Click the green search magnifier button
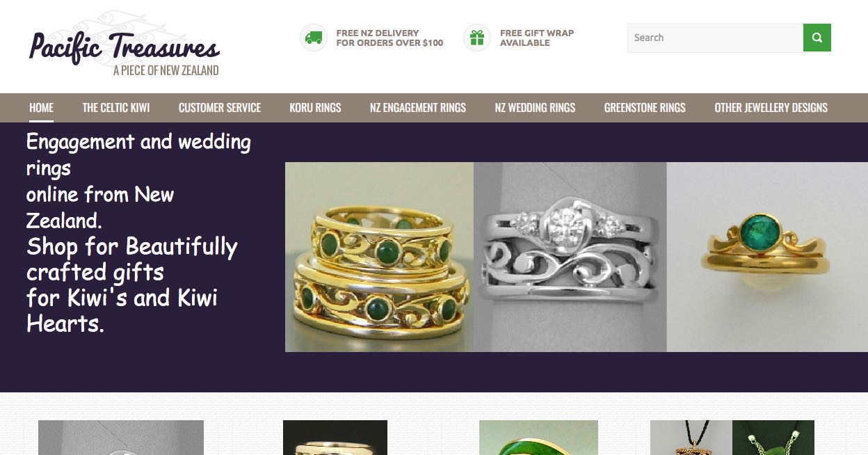This screenshot has height=455, width=868. click(817, 38)
